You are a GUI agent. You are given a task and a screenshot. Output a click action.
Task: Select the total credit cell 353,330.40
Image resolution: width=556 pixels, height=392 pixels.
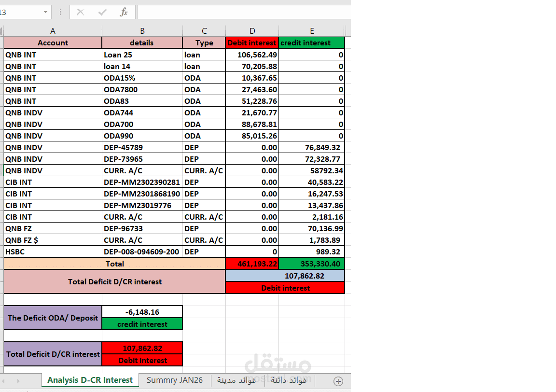[x=312, y=264]
